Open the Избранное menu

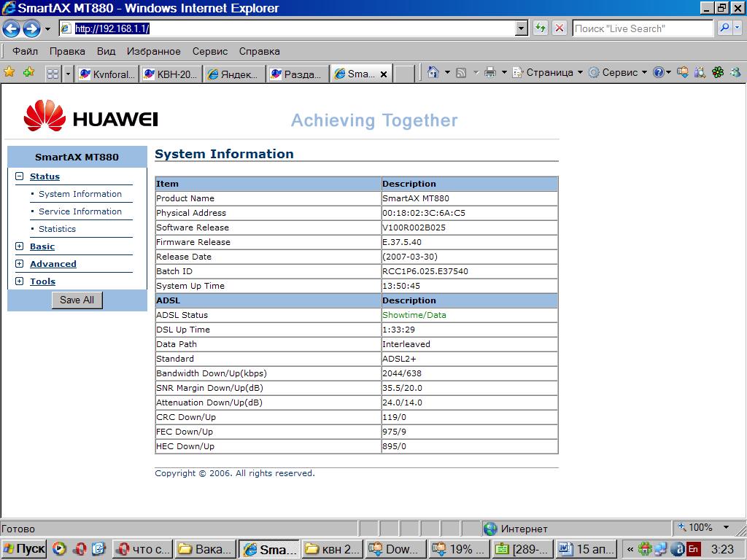[153, 52]
